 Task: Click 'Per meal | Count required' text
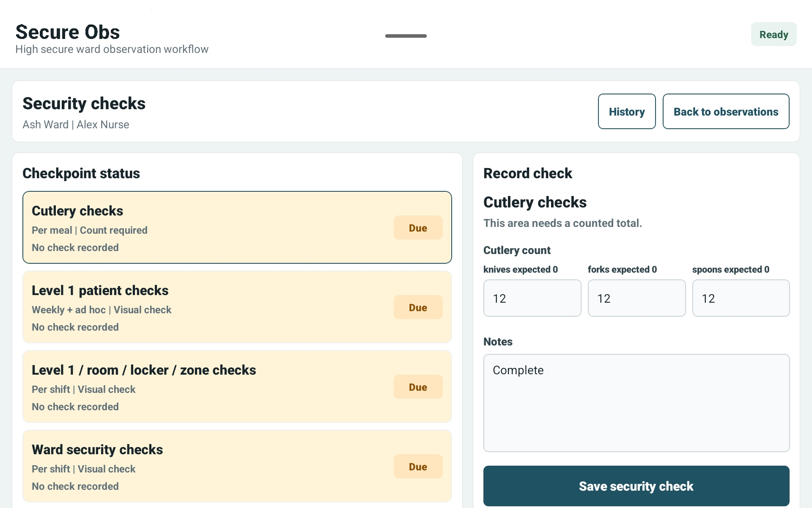click(90, 230)
